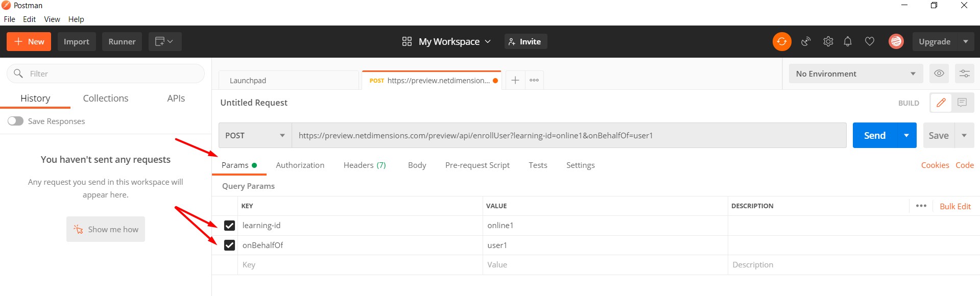The height and width of the screenshot is (296, 980).
Task: Click the query params column options ellipsis
Action: coord(921,206)
